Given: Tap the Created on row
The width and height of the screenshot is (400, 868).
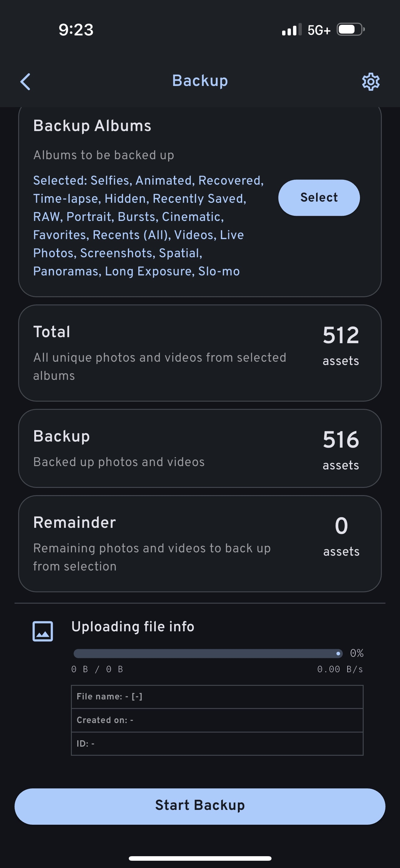Looking at the screenshot, I should click(217, 720).
